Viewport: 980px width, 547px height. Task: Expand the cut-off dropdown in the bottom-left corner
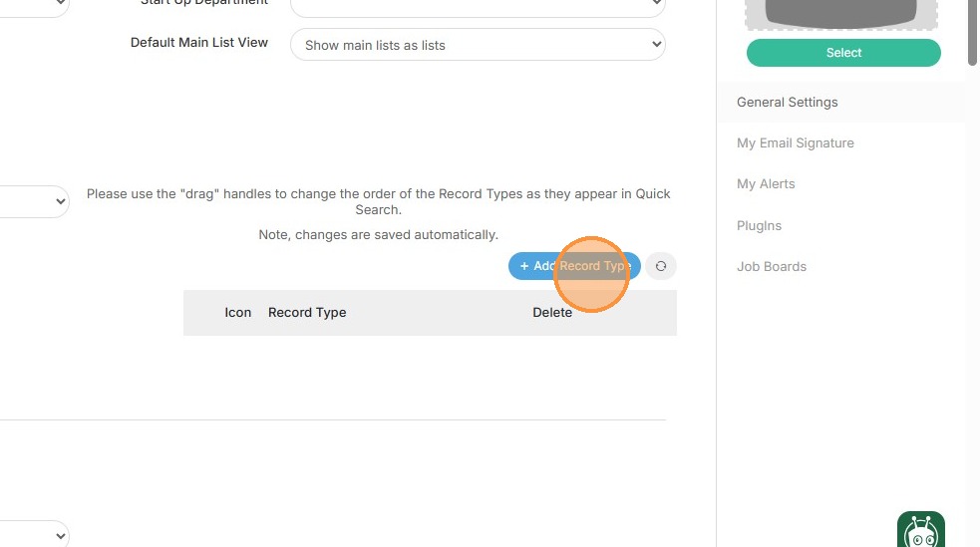tap(35, 534)
